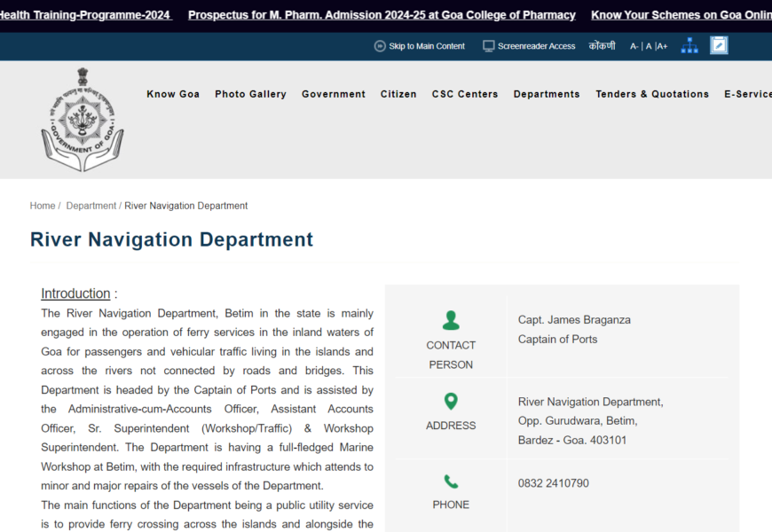Reset font size with normal A control
Image resolution: width=772 pixels, height=532 pixels.
click(x=649, y=46)
